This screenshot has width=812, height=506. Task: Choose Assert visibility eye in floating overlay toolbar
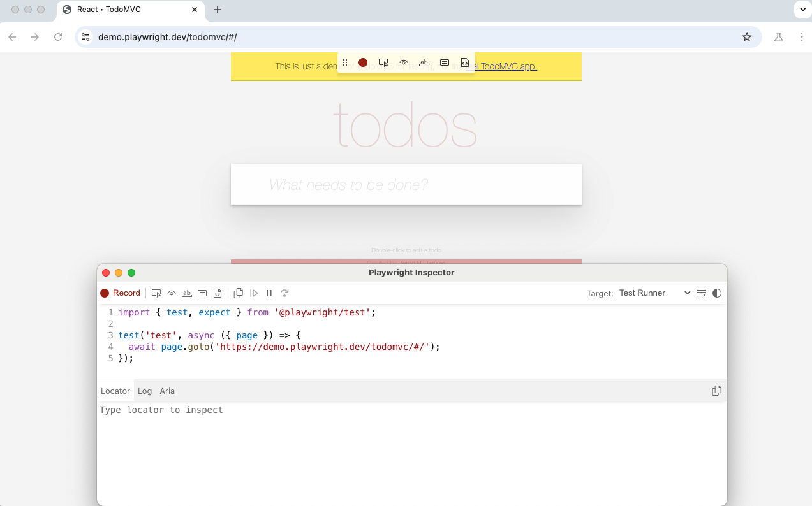point(404,62)
